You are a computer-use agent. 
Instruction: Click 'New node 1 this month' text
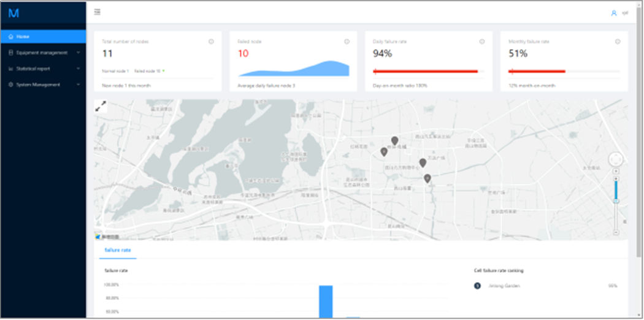[x=126, y=86]
